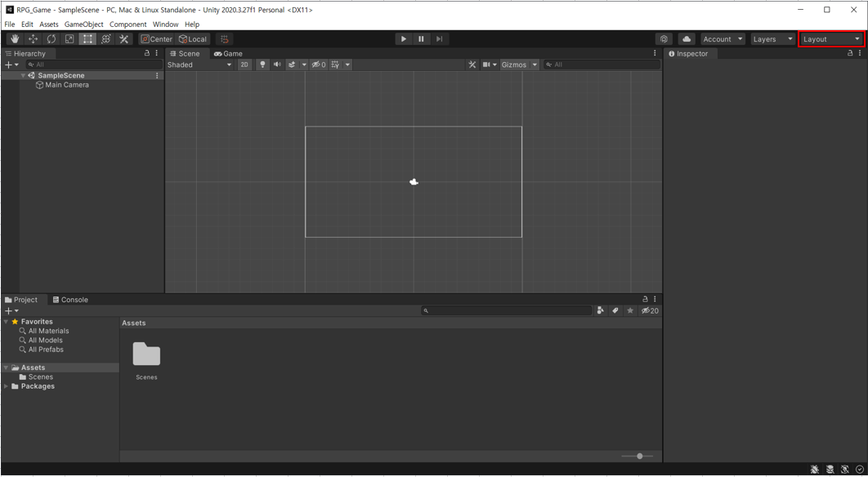Open the scene effects dropdown arrow
868x477 pixels.
tap(304, 65)
